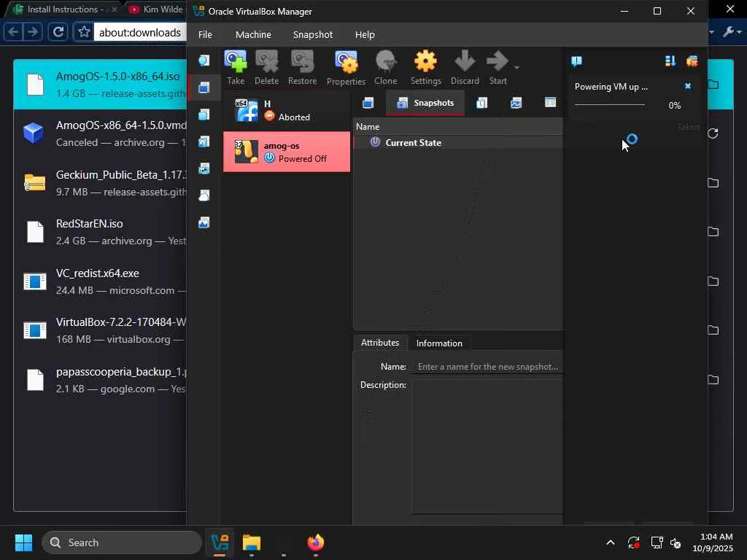The width and height of the screenshot is (747, 560).
Task: Select the Current State snapshot row
Action: tap(458, 142)
